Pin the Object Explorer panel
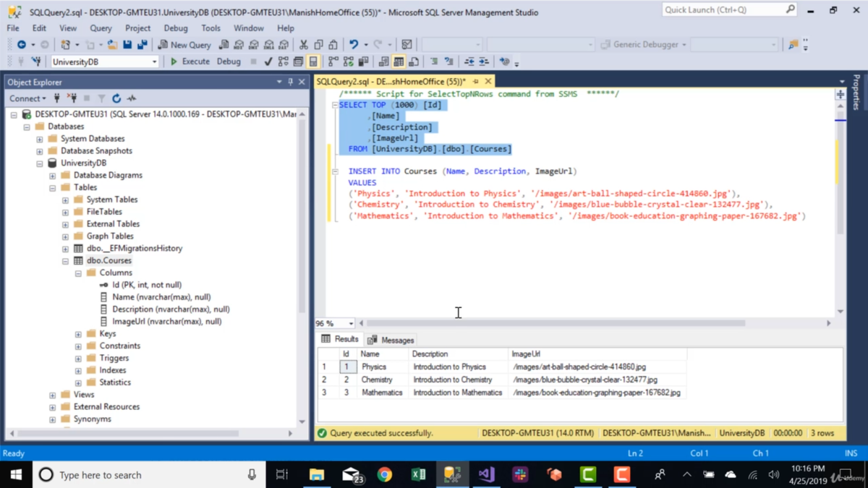868x488 pixels. [x=291, y=82]
